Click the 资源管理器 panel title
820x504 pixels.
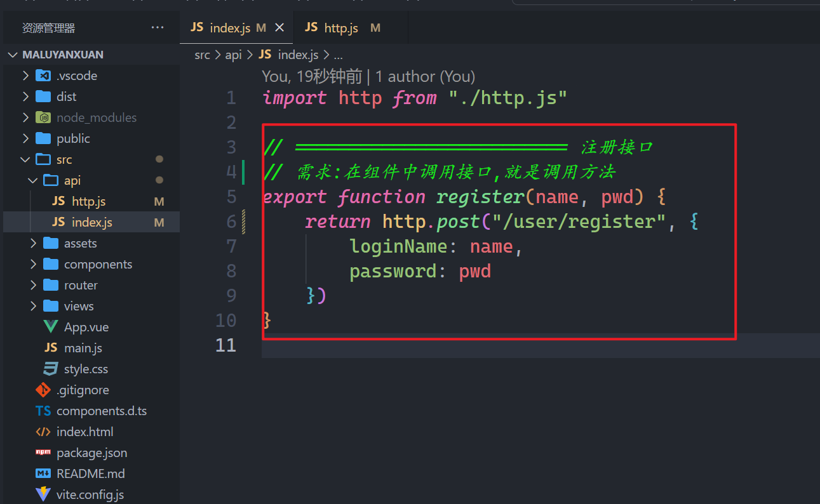(49, 28)
